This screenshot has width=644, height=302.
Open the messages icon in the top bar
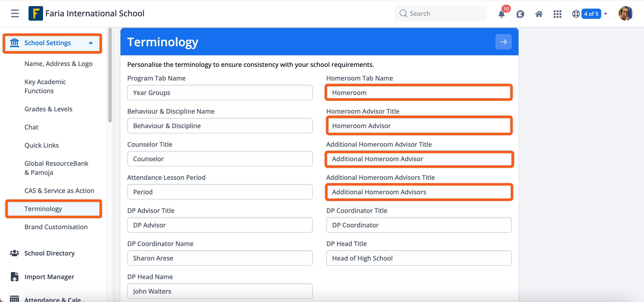pyautogui.click(x=520, y=14)
